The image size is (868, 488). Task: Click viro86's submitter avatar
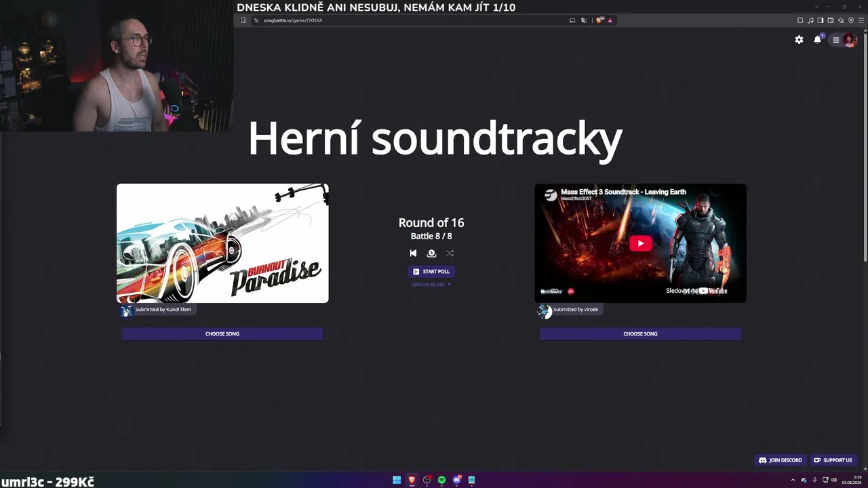click(x=545, y=310)
